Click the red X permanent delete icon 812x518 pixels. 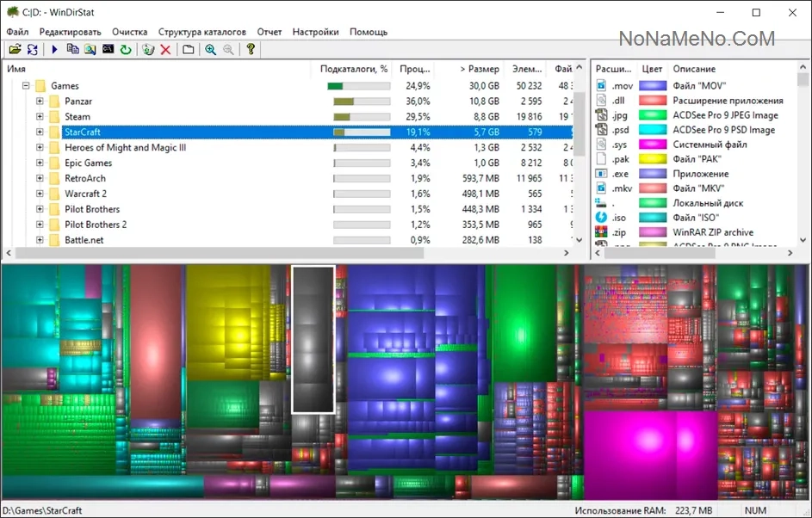165,49
